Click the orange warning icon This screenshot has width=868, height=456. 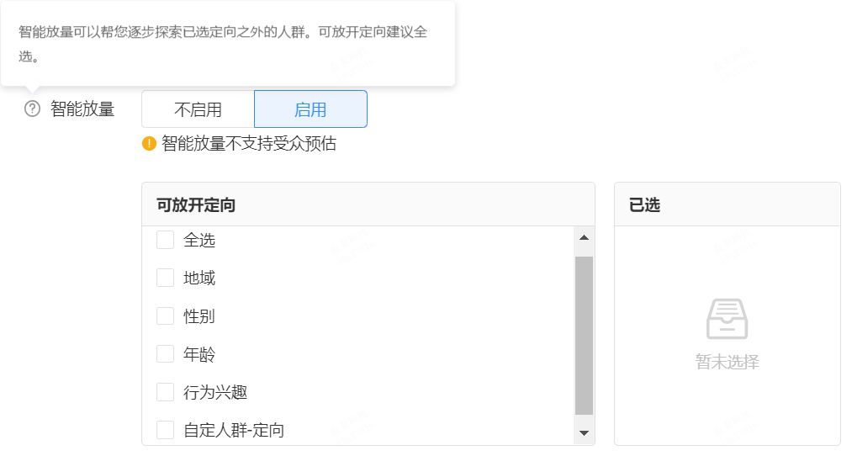click(150, 144)
